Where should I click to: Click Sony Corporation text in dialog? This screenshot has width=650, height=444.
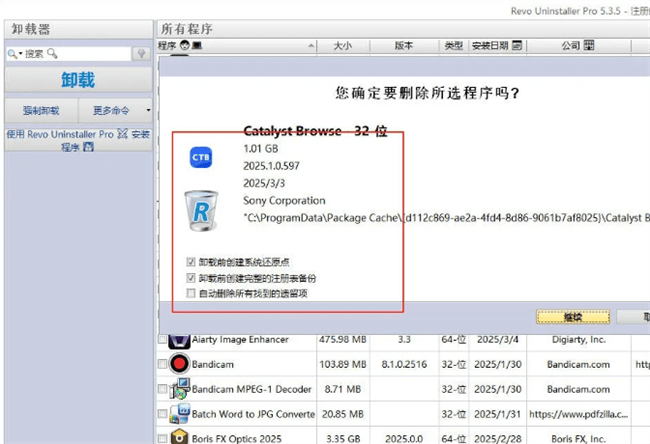(x=284, y=201)
